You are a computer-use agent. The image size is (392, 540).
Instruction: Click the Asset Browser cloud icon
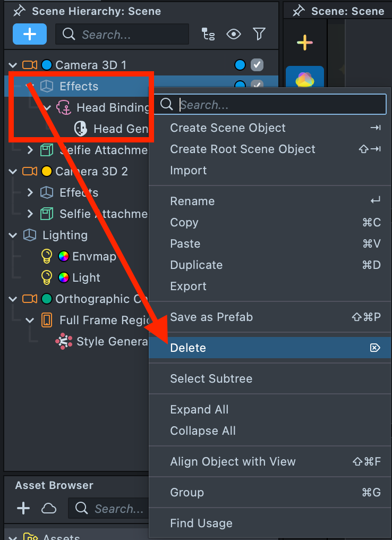coord(49,509)
